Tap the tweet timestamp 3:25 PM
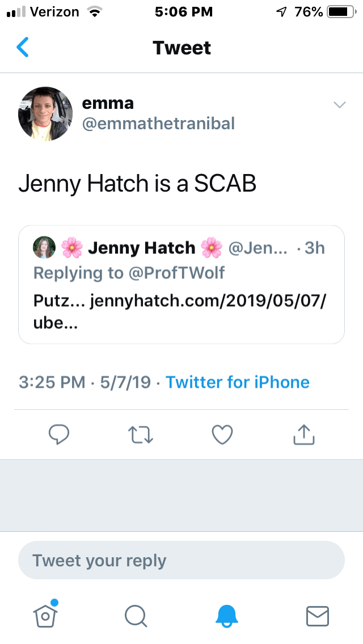Image resolution: width=363 pixels, height=644 pixels. [x=52, y=382]
